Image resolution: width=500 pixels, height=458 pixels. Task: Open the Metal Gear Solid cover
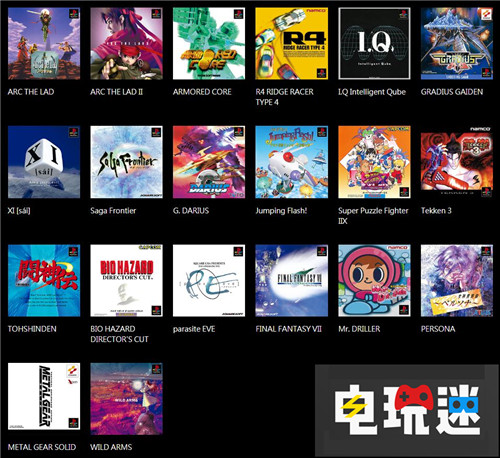pos(44,396)
